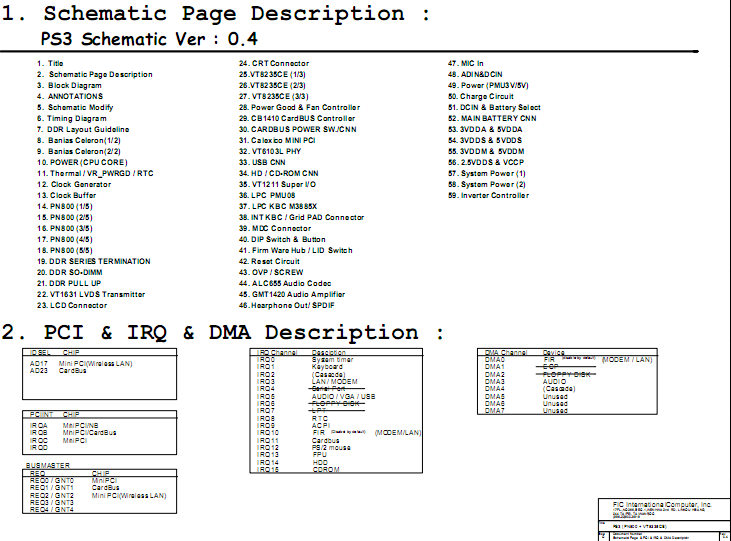Select '46. Hearphone Out / SPDIF' entry
Screen dimensions: 731x541
point(287,305)
